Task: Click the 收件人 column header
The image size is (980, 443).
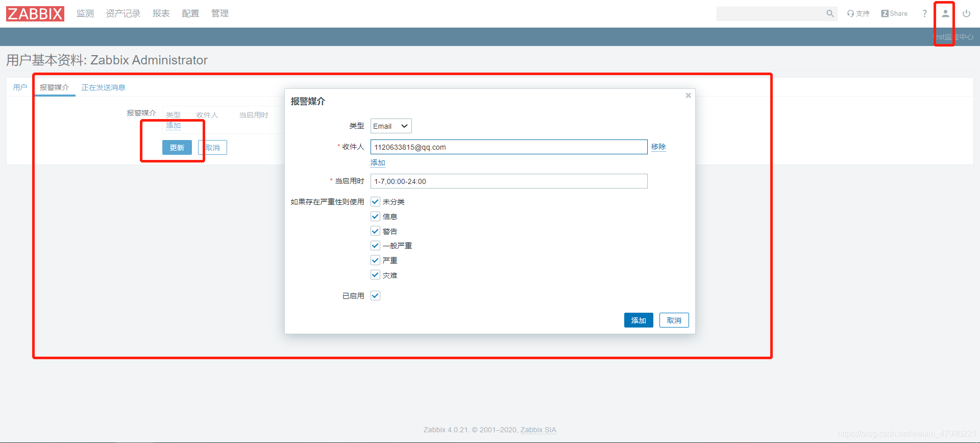Action: (x=207, y=115)
